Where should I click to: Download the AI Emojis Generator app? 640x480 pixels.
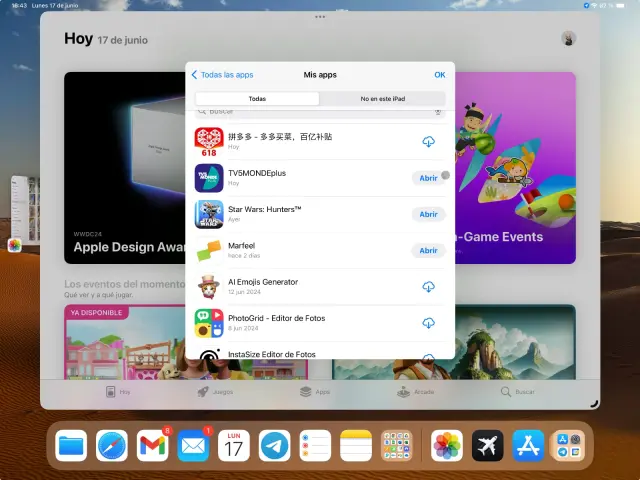pos(428,287)
